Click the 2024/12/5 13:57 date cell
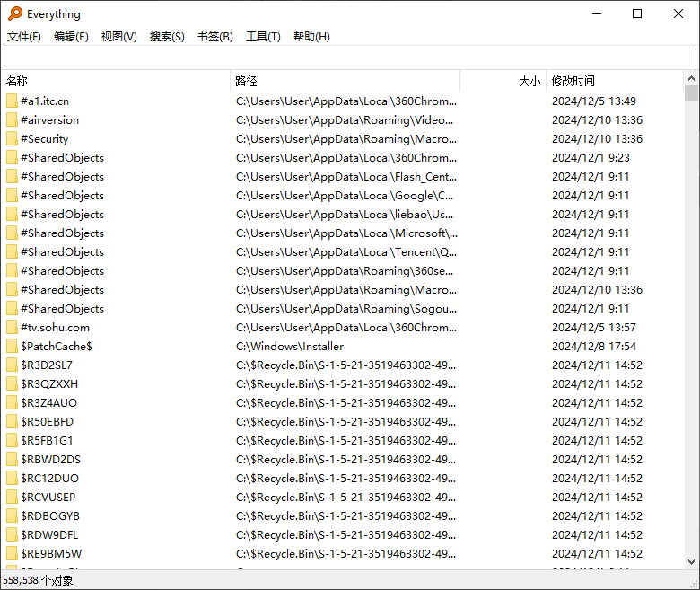The image size is (700, 590). [594, 328]
